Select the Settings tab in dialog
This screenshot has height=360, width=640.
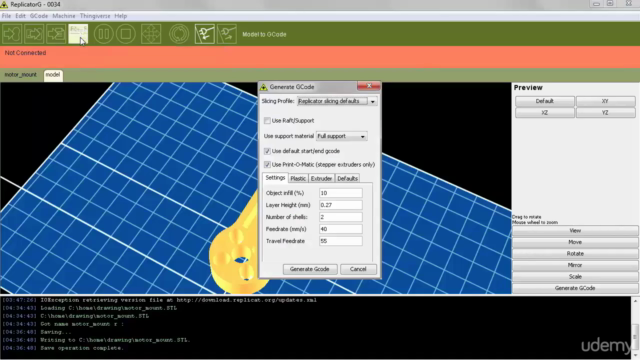275,178
